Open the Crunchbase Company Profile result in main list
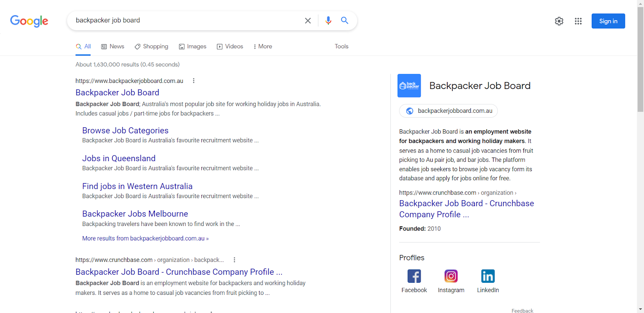Viewport: 644px width, 313px height. click(179, 272)
